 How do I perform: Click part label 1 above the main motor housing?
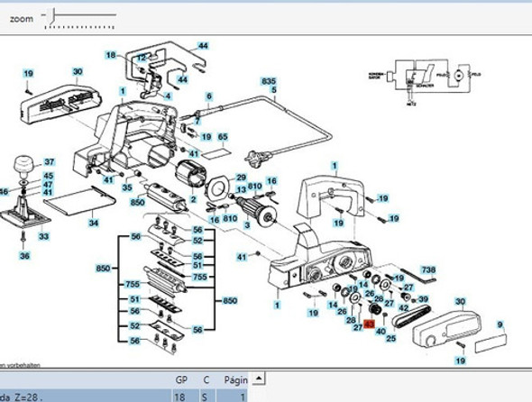pyautogui.click(x=122, y=91)
